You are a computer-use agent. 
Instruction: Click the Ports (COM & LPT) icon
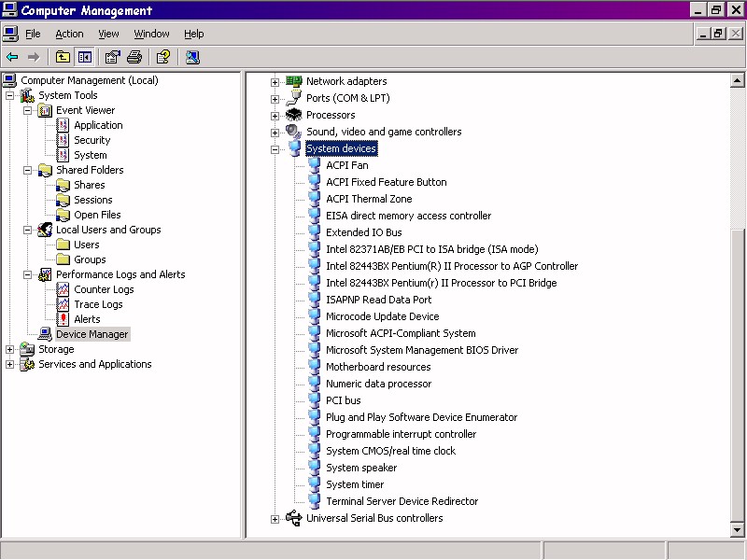coord(294,98)
